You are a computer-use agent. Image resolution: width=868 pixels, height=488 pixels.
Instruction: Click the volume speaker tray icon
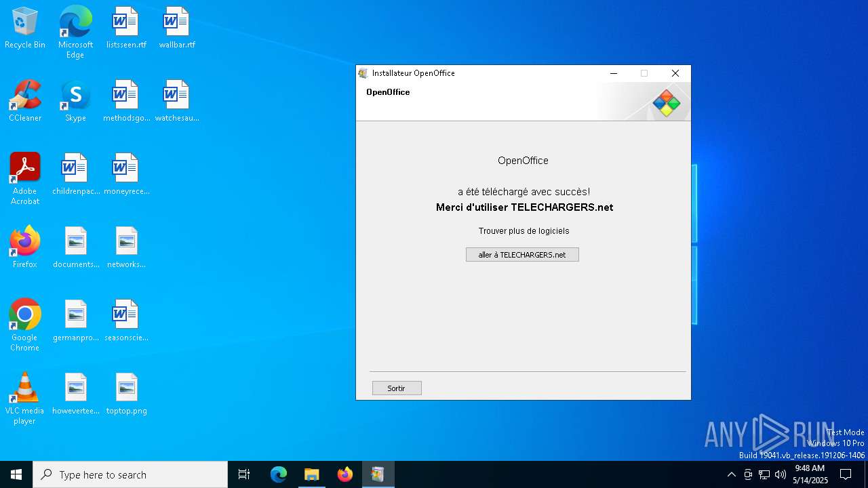(x=781, y=474)
